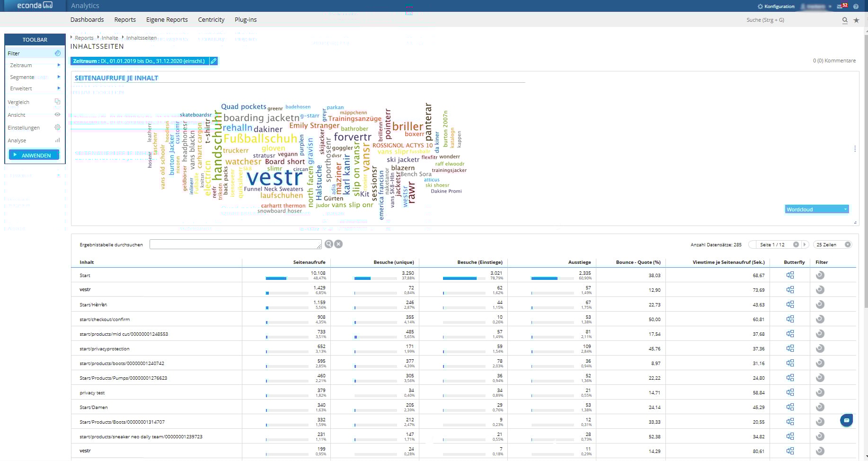Apply filter icon for the vestr row
The height and width of the screenshot is (461, 868).
coord(820,290)
